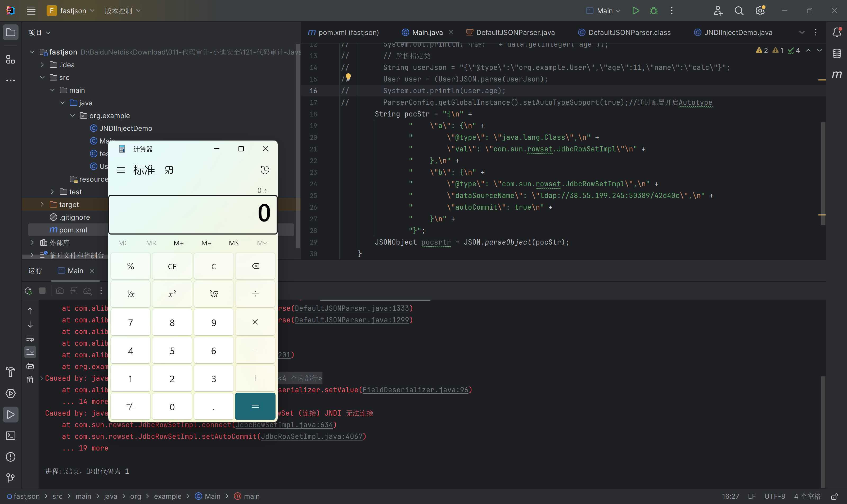Screen dimensions: 847x504
Task: Open the Notifications bell icon
Action: pos(837,32)
